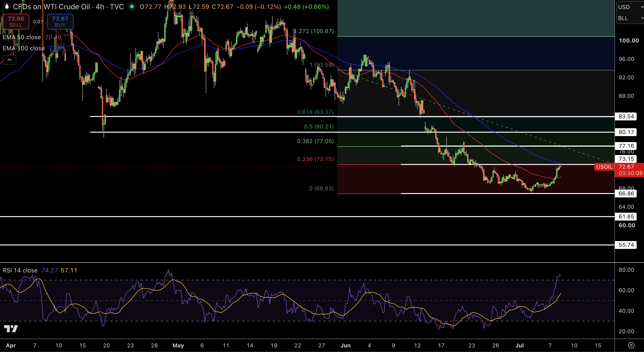Click the 73.15 horizontal line price label
Image resolution: width=644 pixels, height=352 pixels.
pyautogui.click(x=626, y=159)
